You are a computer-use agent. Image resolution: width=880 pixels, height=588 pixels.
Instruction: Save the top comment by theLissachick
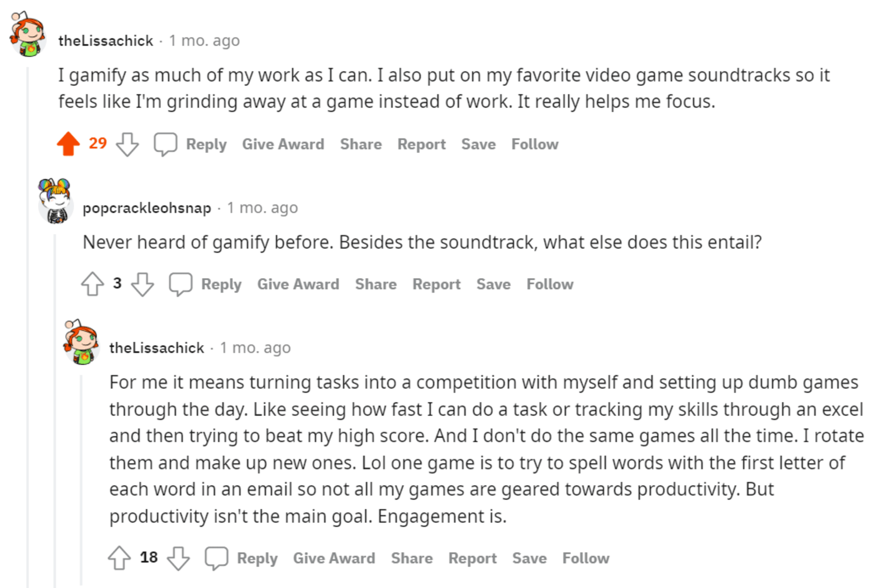tap(478, 144)
